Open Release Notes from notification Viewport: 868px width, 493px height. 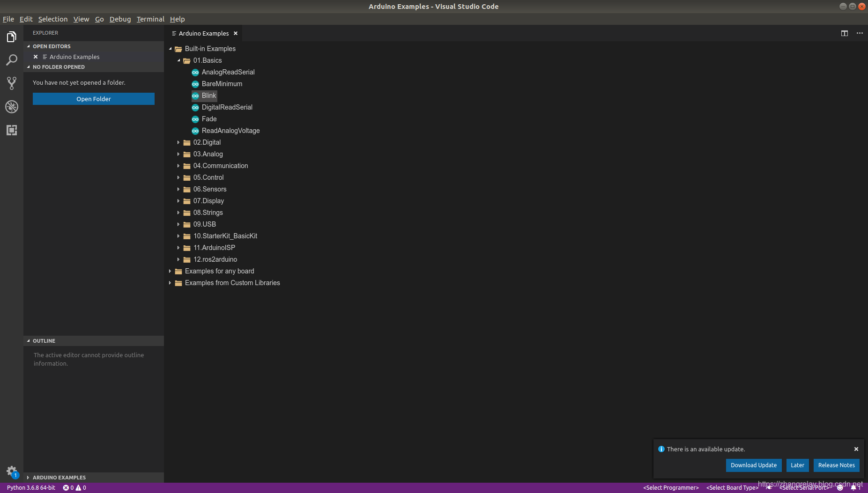coord(836,465)
